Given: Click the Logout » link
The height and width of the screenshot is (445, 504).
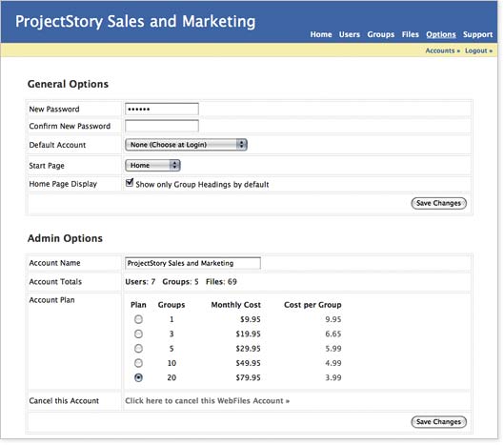Looking at the screenshot, I should click(478, 51).
